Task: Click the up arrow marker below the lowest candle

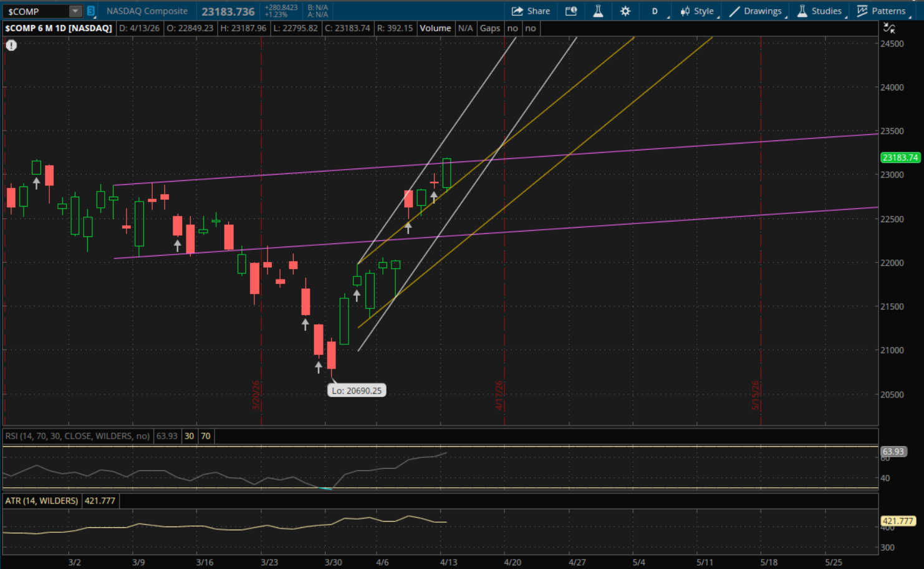Action: (x=319, y=367)
